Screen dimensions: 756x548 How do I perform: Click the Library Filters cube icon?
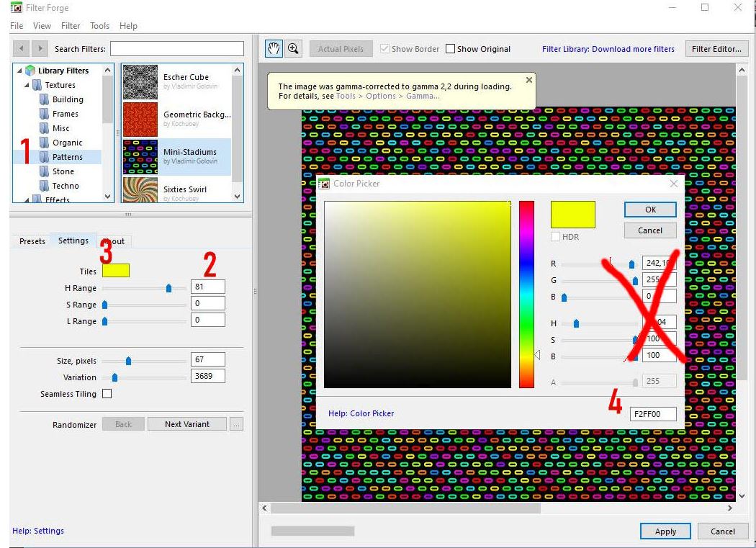tap(30, 71)
